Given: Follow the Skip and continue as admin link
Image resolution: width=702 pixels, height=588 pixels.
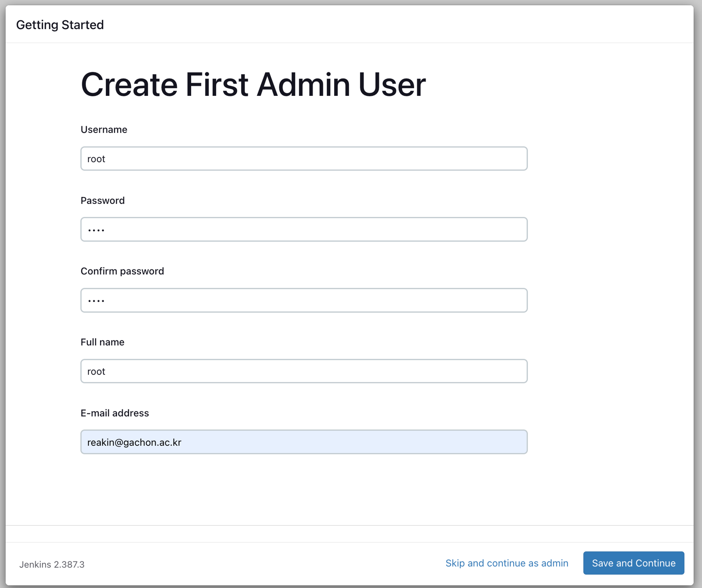Looking at the screenshot, I should [506, 563].
